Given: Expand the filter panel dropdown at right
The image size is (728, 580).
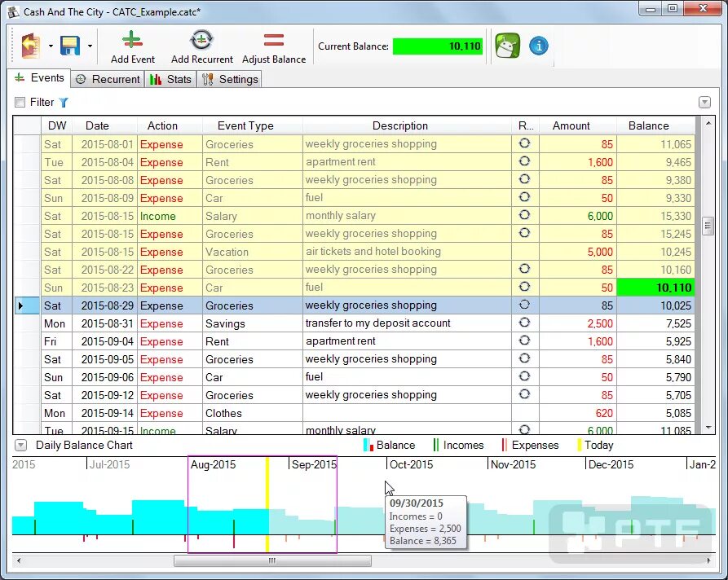Looking at the screenshot, I should (x=704, y=102).
